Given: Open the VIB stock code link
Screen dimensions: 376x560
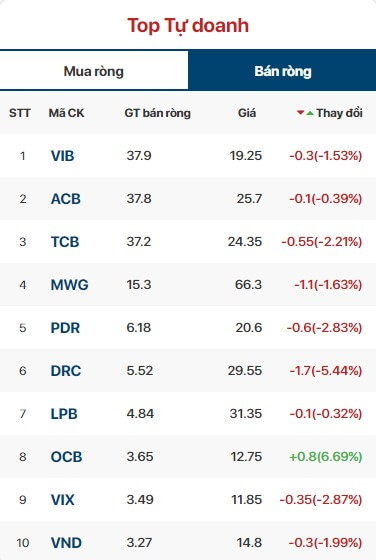Looking at the screenshot, I should [x=62, y=156].
